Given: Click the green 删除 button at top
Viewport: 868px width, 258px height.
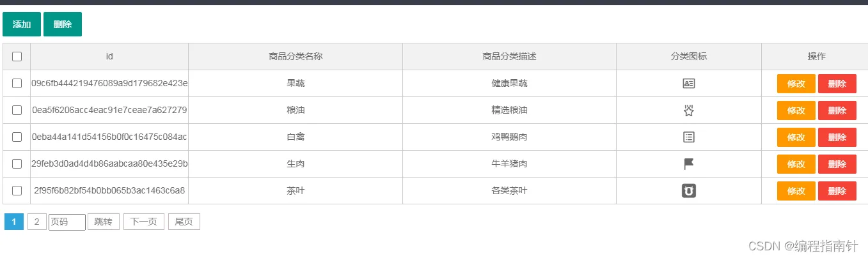Looking at the screenshot, I should click(63, 24).
